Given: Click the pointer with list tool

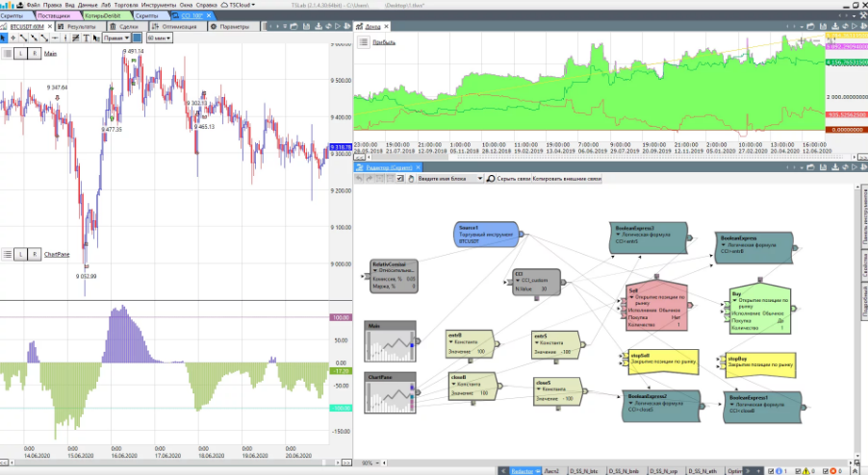Looking at the screenshot, I should 97,37.
